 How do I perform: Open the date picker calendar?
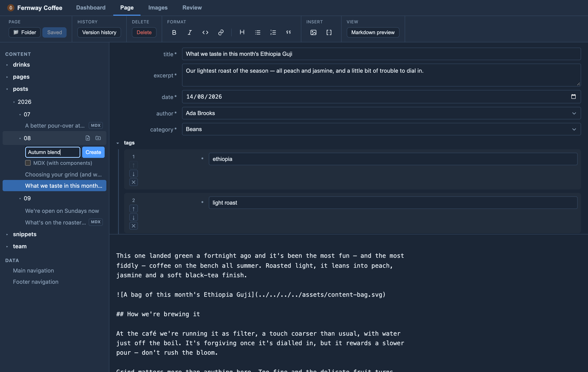(x=573, y=97)
